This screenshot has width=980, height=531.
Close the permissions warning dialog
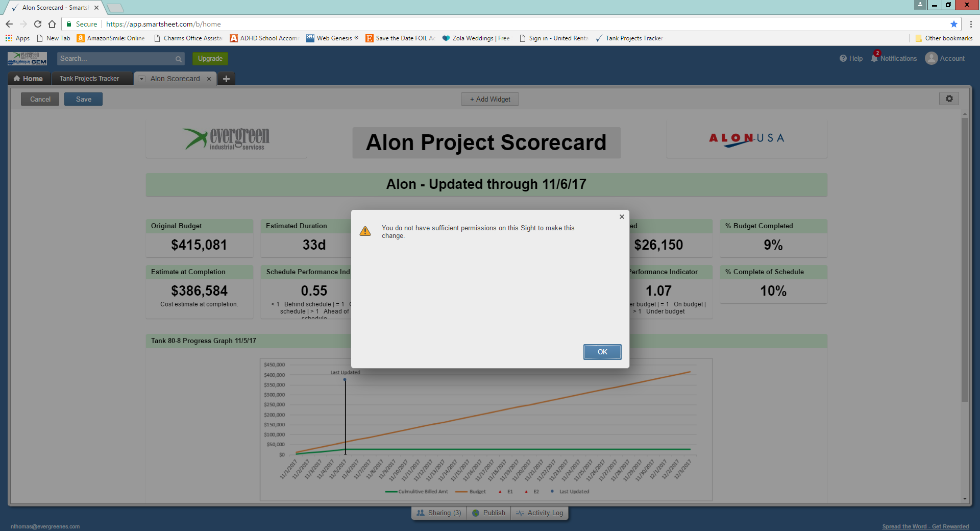pyautogui.click(x=622, y=216)
